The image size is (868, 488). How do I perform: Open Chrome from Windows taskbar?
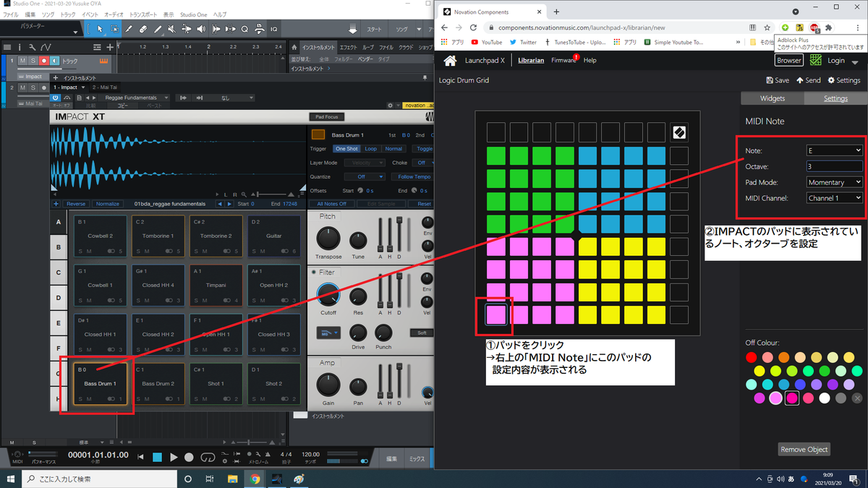pos(255,479)
